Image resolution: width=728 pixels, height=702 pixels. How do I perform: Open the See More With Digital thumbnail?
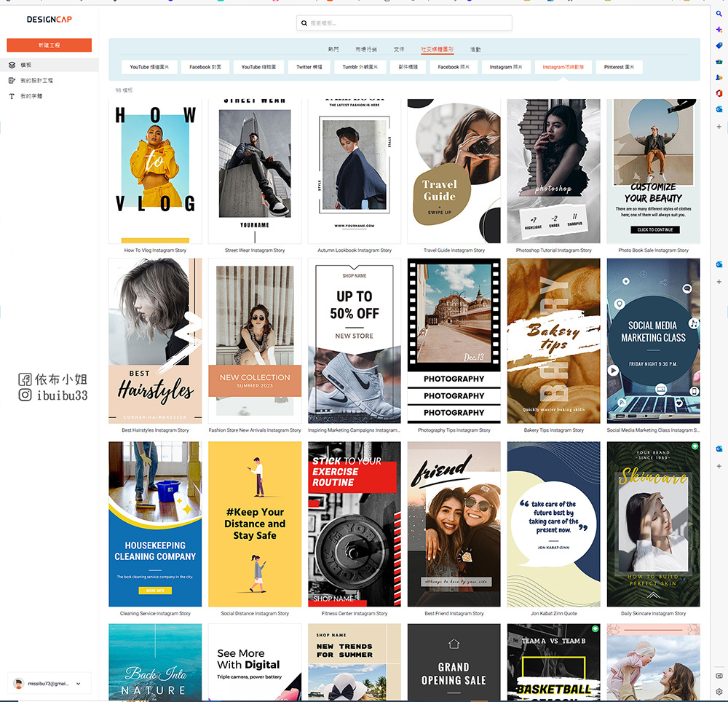(255, 662)
